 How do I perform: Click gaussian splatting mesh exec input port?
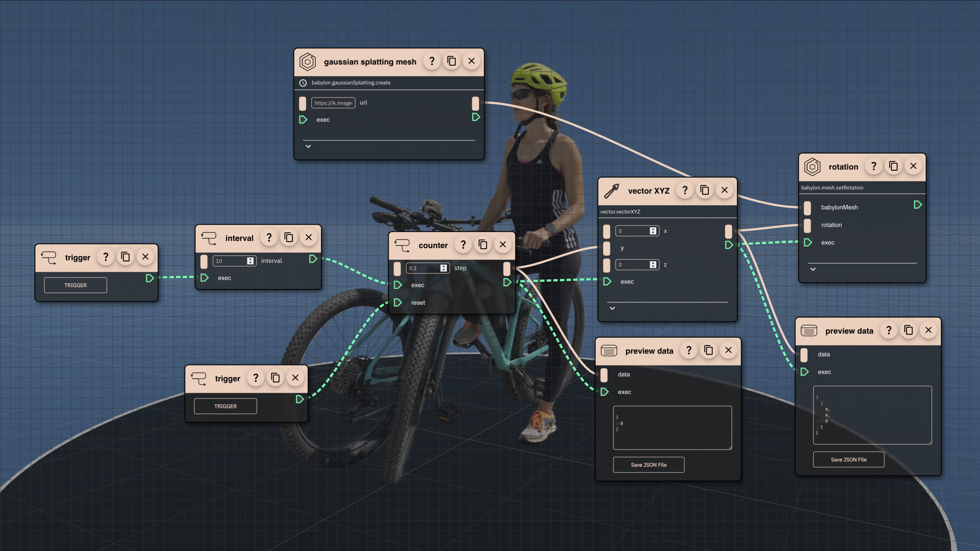click(303, 120)
